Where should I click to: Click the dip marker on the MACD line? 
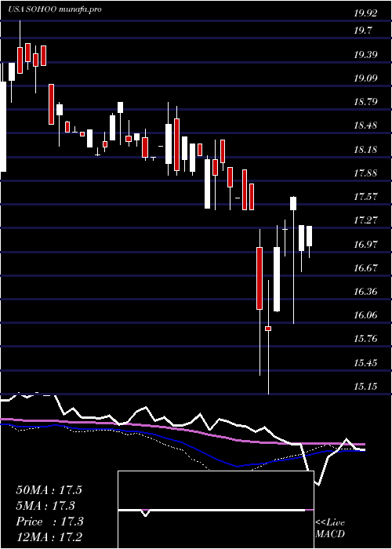click(x=146, y=513)
